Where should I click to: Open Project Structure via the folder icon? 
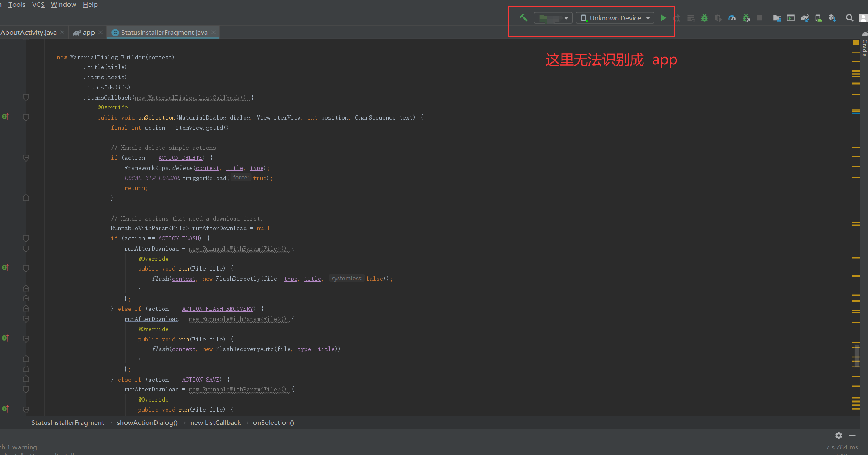click(777, 18)
